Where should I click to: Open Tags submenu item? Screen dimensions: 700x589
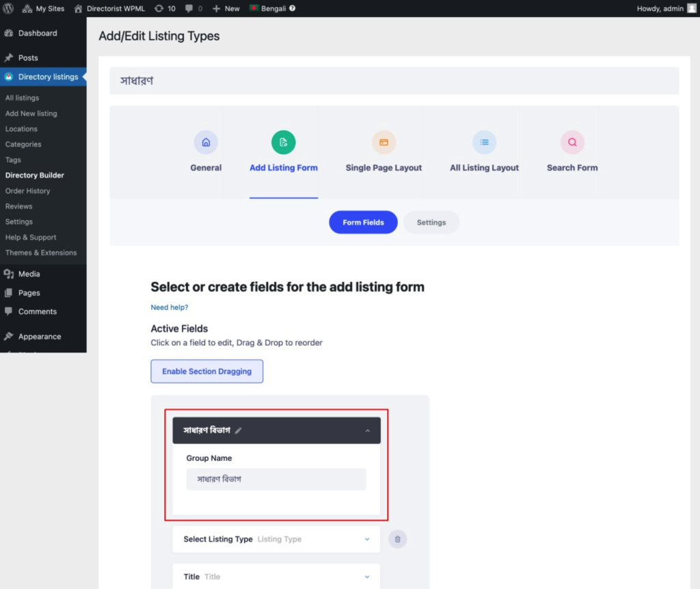13,160
